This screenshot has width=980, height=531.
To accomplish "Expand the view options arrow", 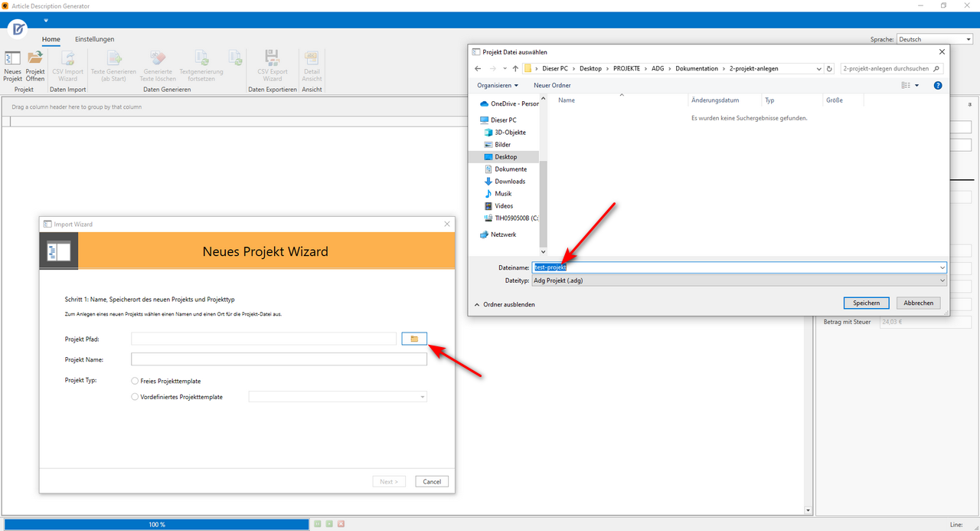I will pyautogui.click(x=917, y=85).
